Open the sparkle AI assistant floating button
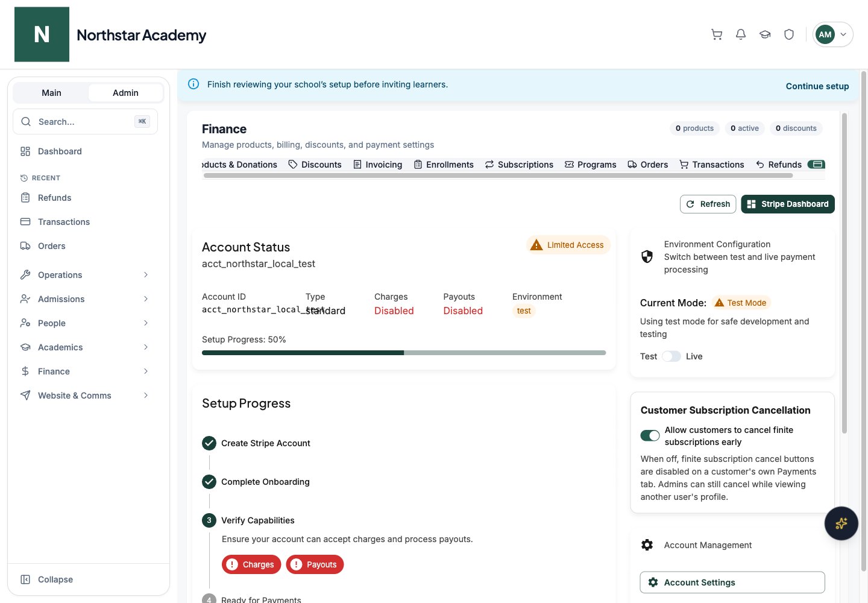Screen dimensions: 868x603 click(841, 523)
